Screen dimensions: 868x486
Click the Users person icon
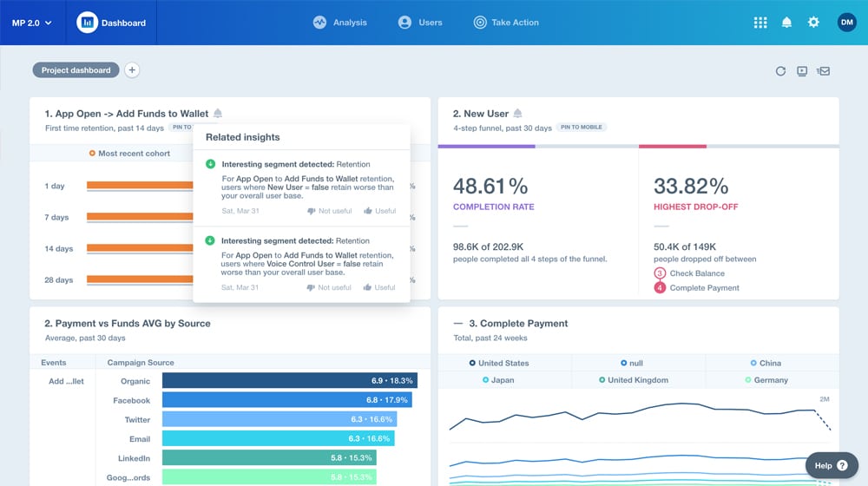point(404,23)
